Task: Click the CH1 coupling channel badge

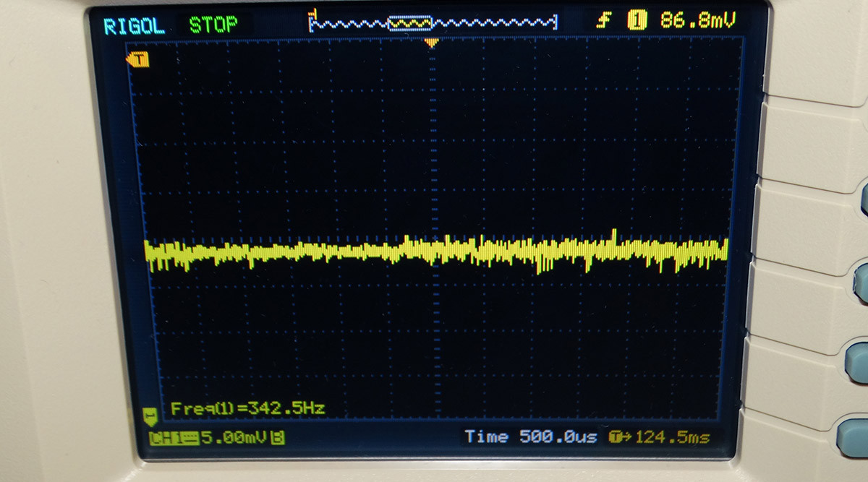Action: tap(174, 437)
